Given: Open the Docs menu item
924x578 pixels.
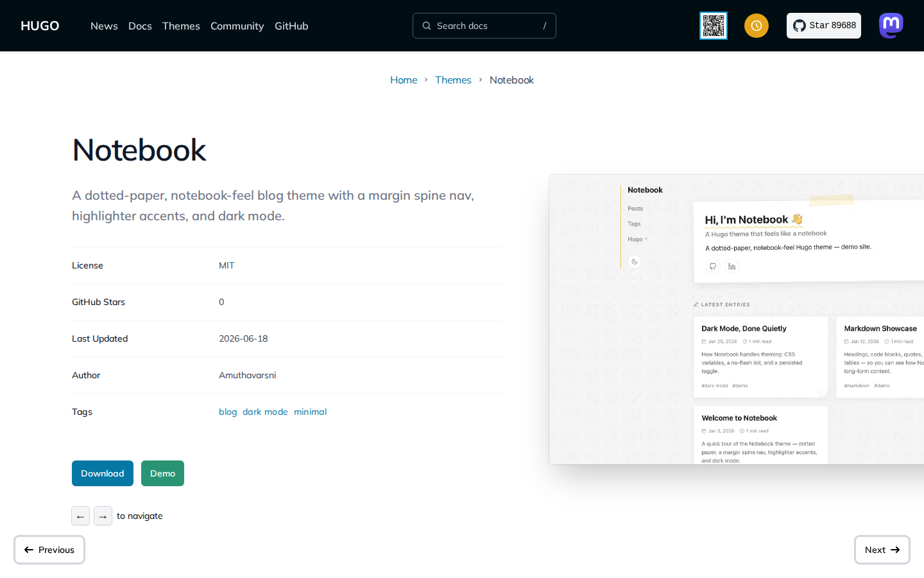Looking at the screenshot, I should click(140, 26).
